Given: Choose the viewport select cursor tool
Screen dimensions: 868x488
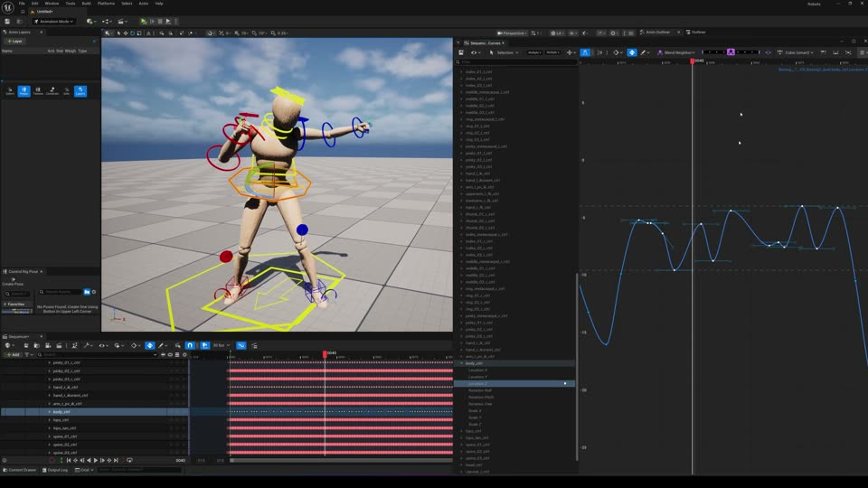Looking at the screenshot, I should click(118, 33).
